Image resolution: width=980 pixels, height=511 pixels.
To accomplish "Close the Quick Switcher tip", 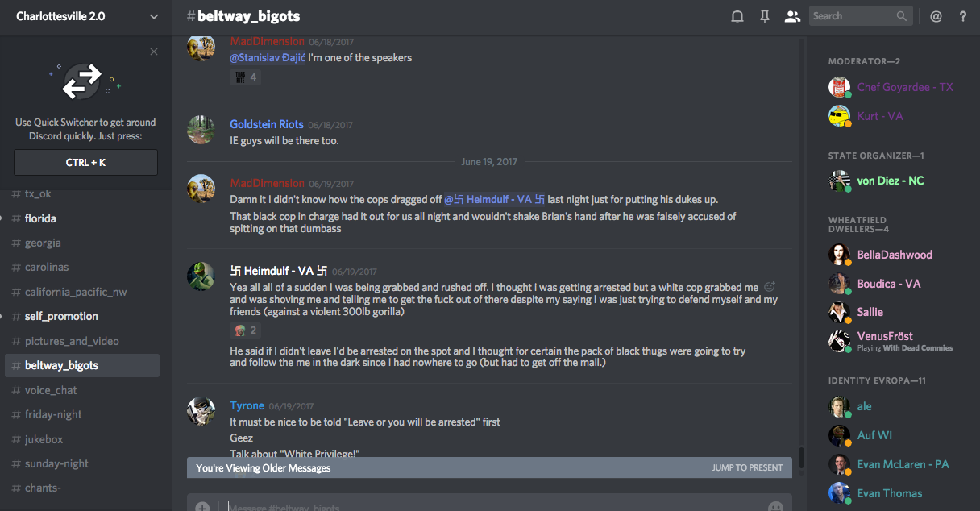I will point(154,52).
